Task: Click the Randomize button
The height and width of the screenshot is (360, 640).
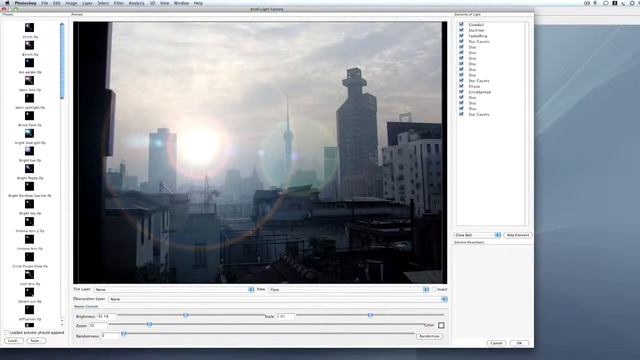Action: coord(429,336)
